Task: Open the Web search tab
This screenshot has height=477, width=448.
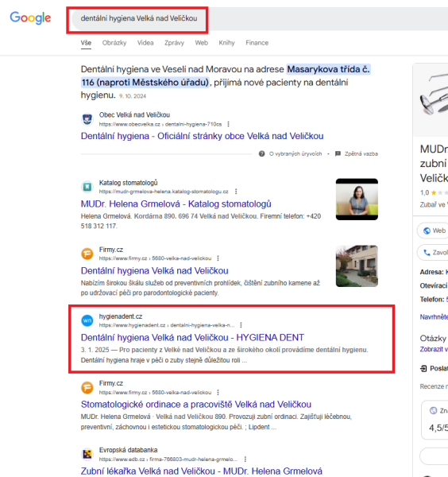Action: pyautogui.click(x=202, y=43)
